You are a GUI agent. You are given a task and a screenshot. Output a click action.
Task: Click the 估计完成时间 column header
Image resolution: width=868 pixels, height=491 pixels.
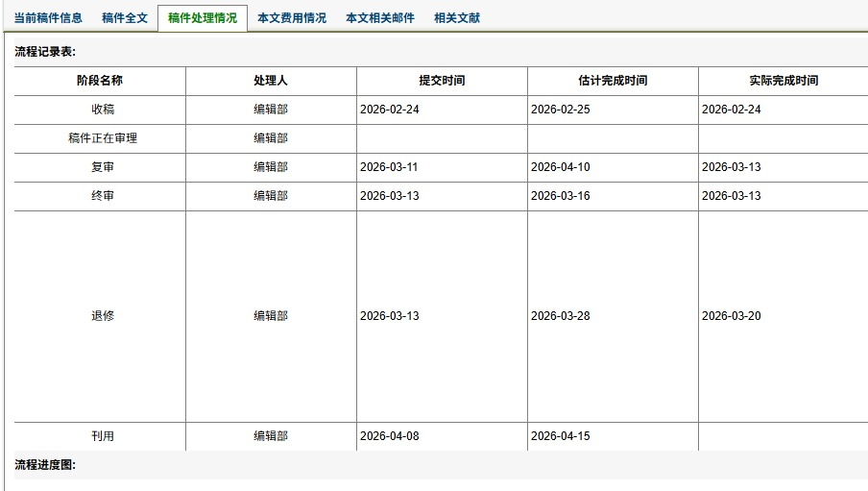[613, 81]
